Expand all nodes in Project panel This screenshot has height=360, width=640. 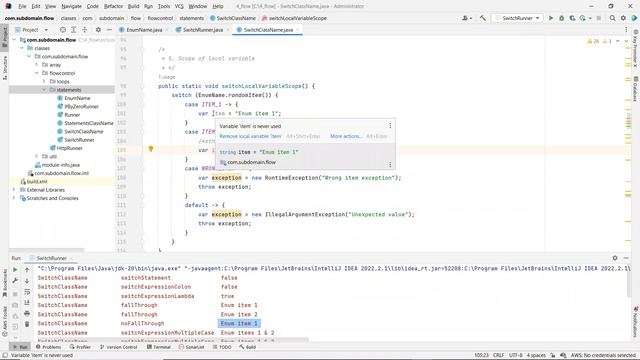coord(73,30)
